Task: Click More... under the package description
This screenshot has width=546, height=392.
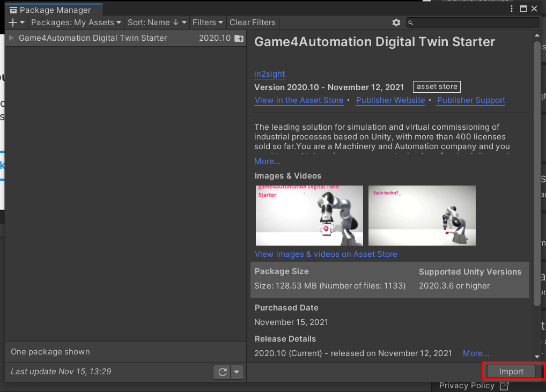Action: point(267,161)
